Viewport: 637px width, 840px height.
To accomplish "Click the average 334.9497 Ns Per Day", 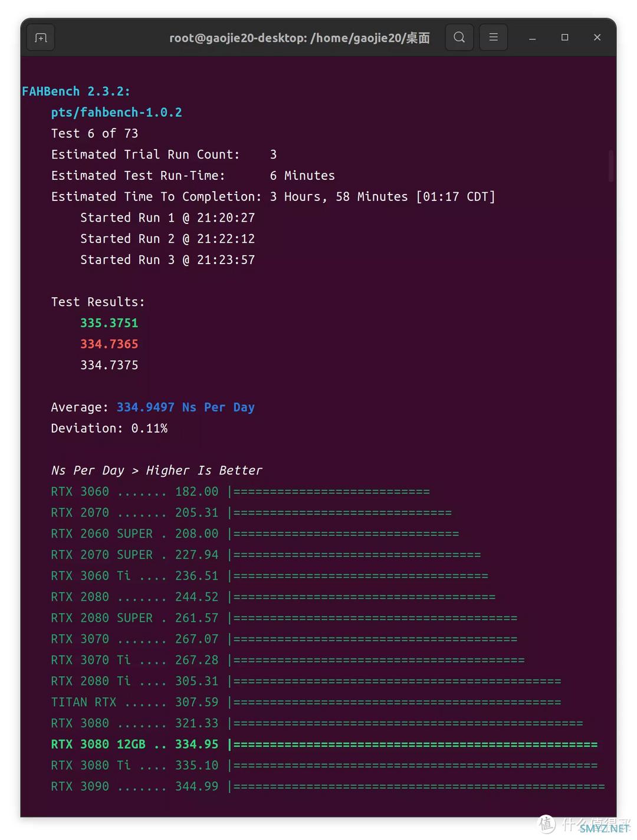I will tap(186, 407).
